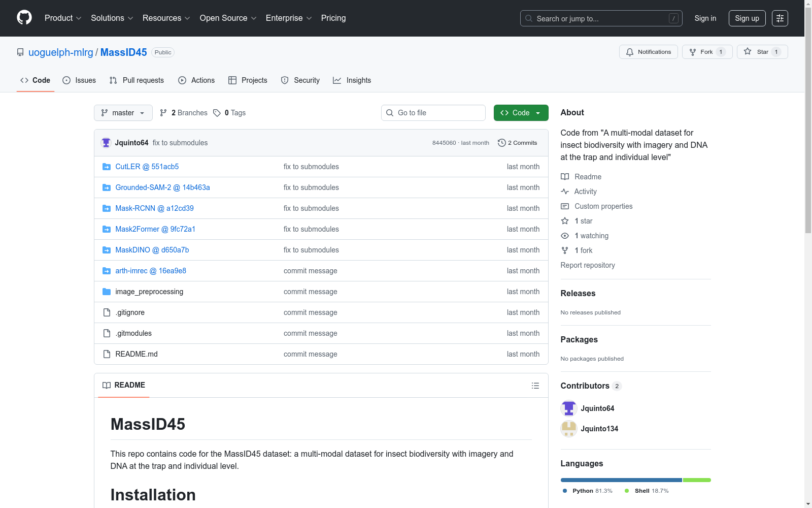Click the Sign up button
Screen dimensions: 812x508
tap(747, 18)
